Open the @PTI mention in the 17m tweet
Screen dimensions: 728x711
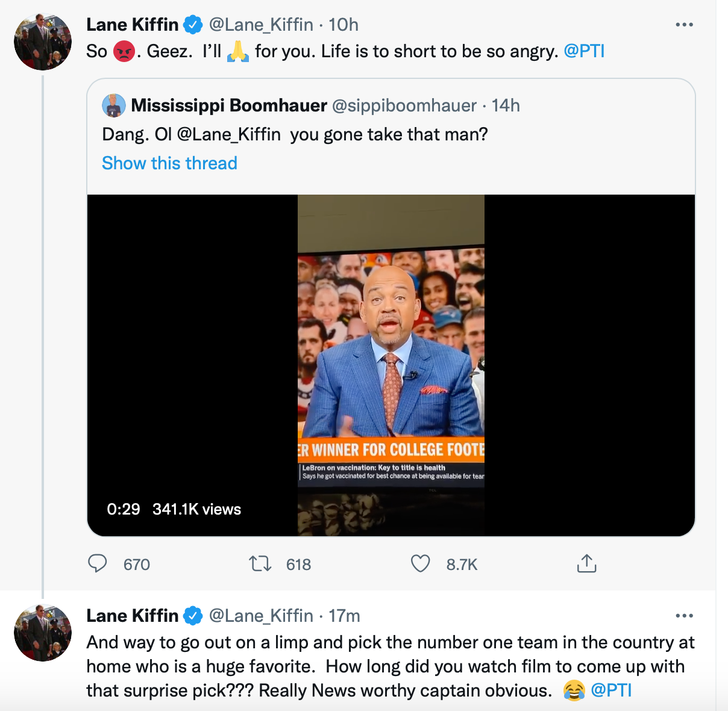[x=611, y=691]
